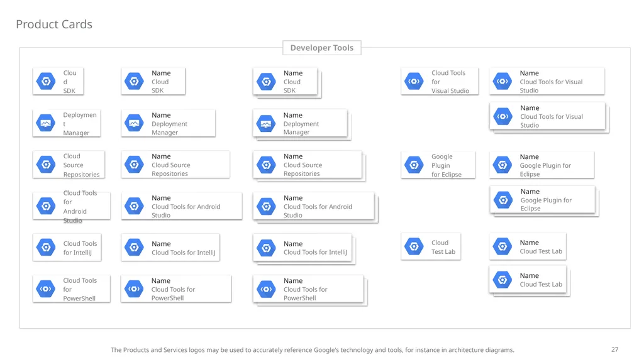Click the icon on the stacked Cloud Tools for Android Studio card
The height and width of the screenshot is (362, 644).
tap(266, 206)
